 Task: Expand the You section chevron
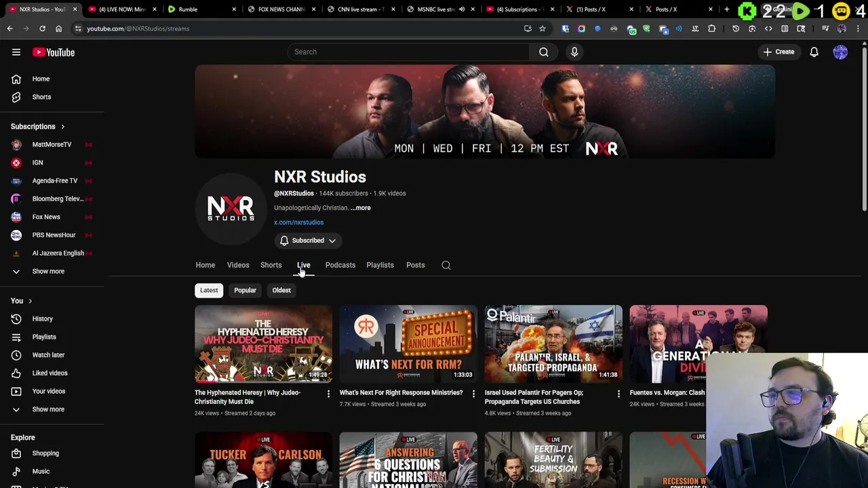pyautogui.click(x=30, y=301)
